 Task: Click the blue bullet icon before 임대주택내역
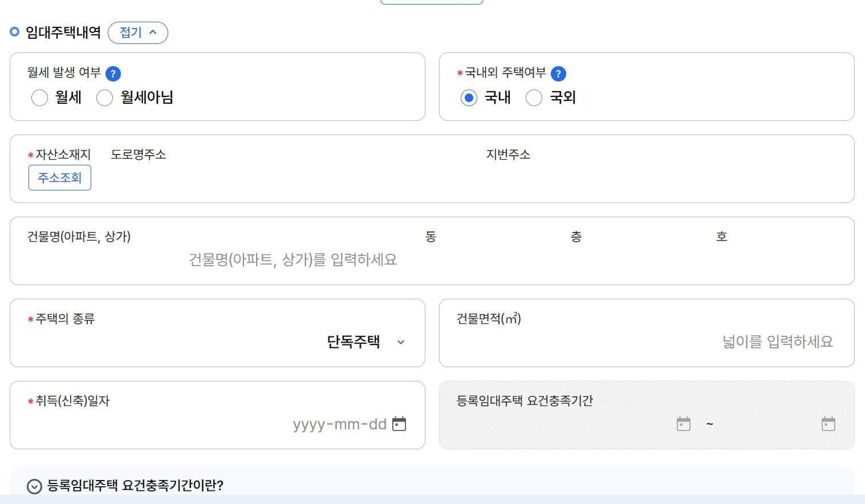point(14,32)
